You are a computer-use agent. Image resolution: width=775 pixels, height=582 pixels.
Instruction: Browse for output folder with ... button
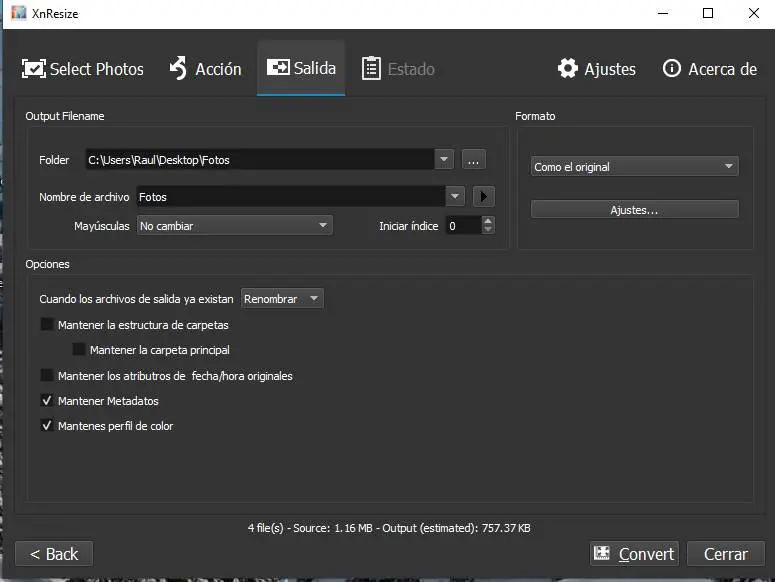coord(473,160)
